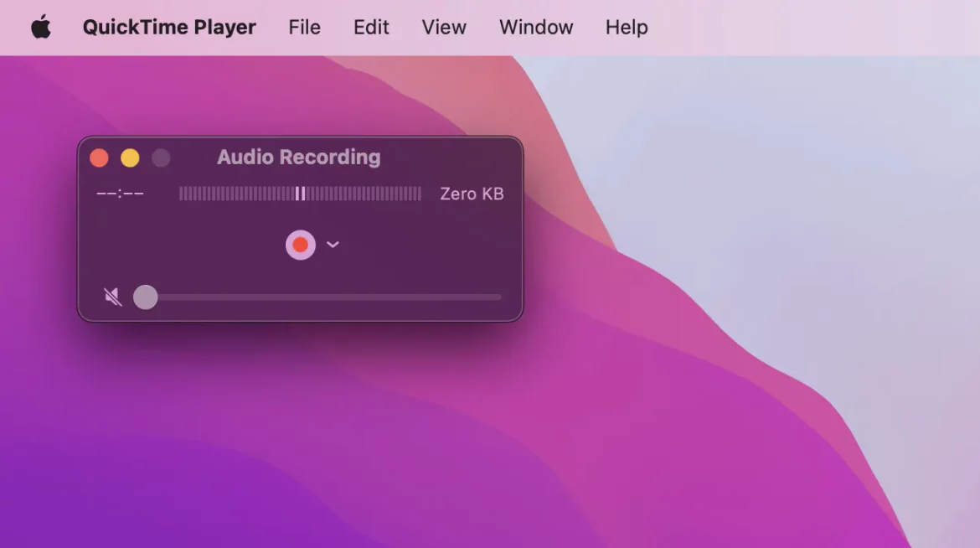The width and height of the screenshot is (980, 548).
Task: Click the --:-- elapsed time readout
Action: (120, 194)
